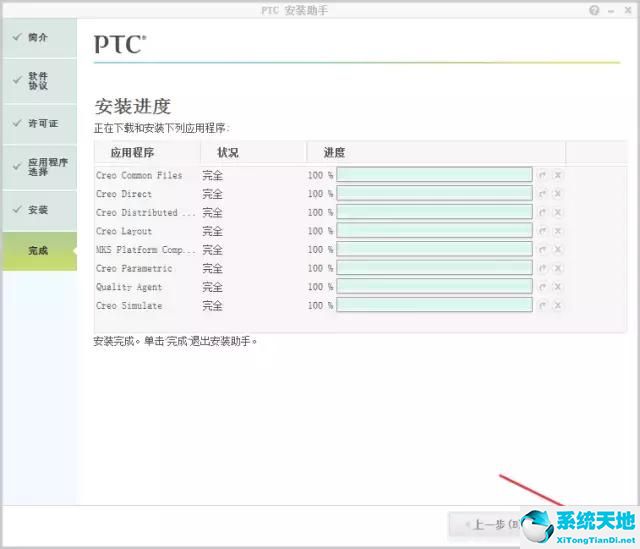Click the help question mark icon

point(594,10)
